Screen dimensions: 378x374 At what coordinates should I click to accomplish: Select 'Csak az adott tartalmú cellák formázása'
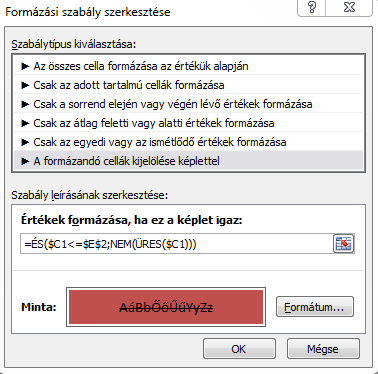[x=188, y=85]
